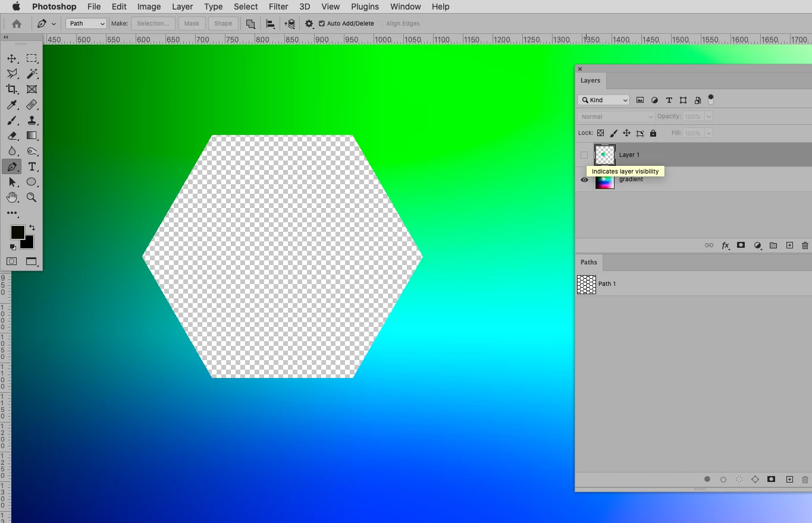Open the Fill slider dropdown arrow
The width and height of the screenshot is (812, 523).
[708, 133]
